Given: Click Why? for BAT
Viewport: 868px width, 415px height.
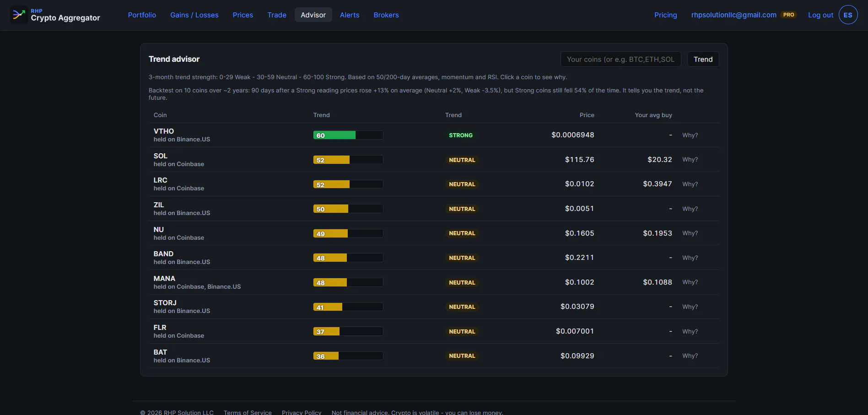Looking at the screenshot, I should pos(690,356).
